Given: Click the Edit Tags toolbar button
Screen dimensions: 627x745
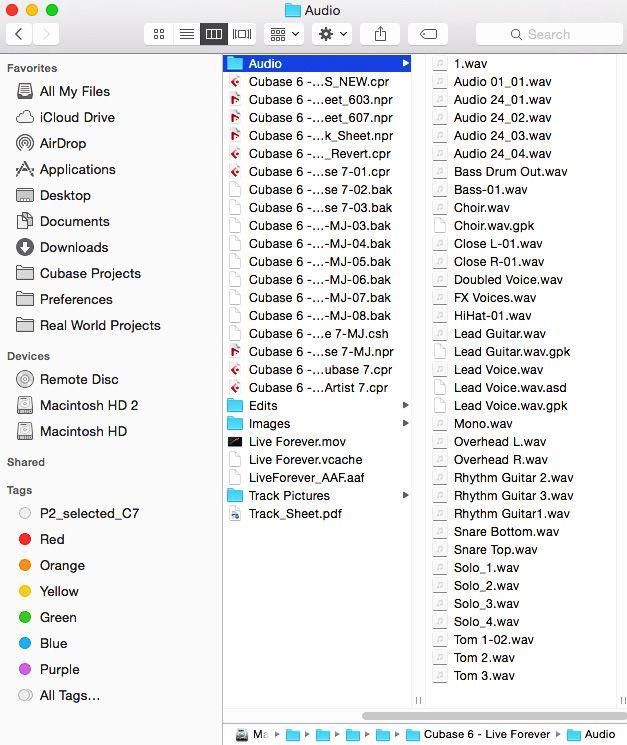Looking at the screenshot, I should (428, 34).
